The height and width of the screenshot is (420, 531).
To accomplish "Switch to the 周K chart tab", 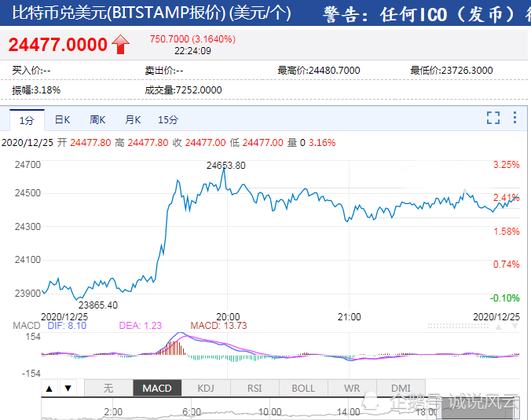I will click(97, 120).
